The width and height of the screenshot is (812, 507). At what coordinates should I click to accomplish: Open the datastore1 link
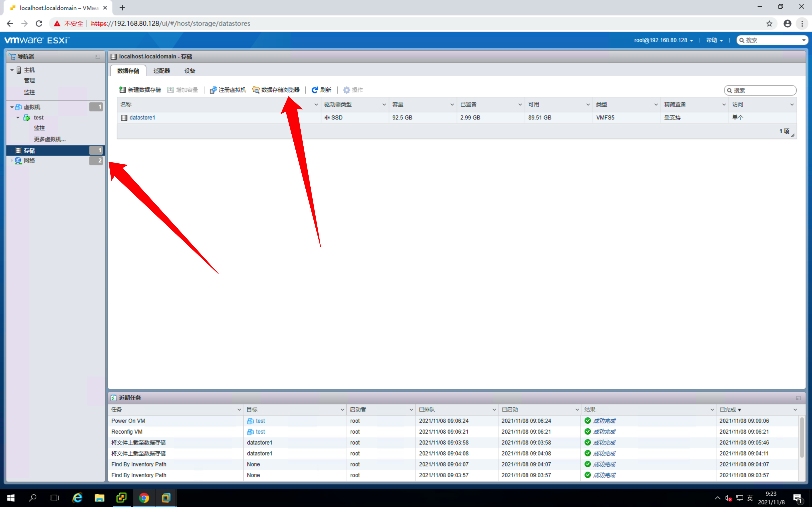pos(142,118)
